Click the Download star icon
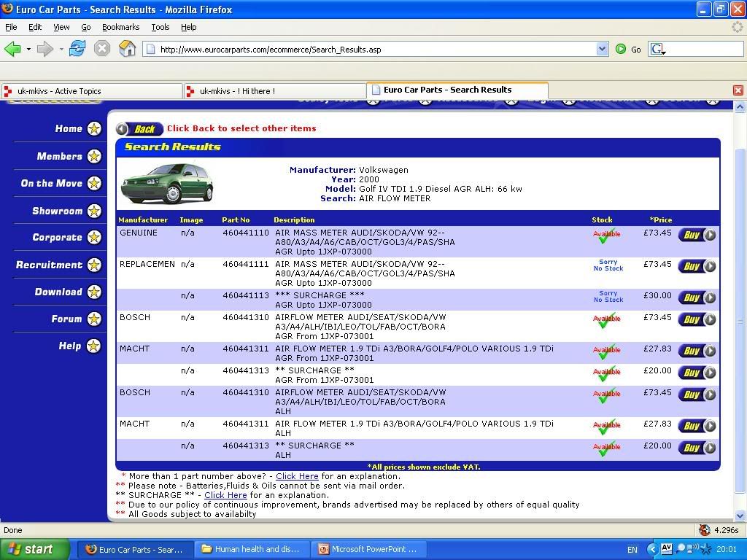The width and height of the screenshot is (747, 560). 94,292
